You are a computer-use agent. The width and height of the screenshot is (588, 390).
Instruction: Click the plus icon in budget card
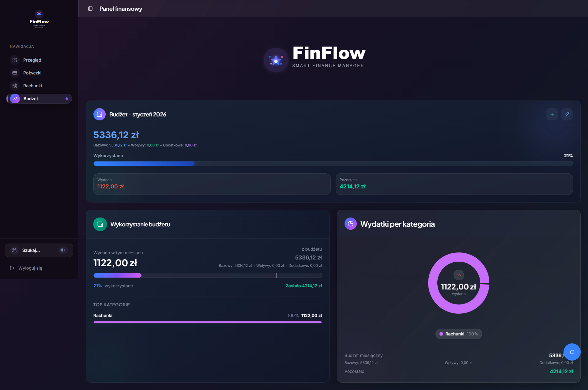click(552, 114)
